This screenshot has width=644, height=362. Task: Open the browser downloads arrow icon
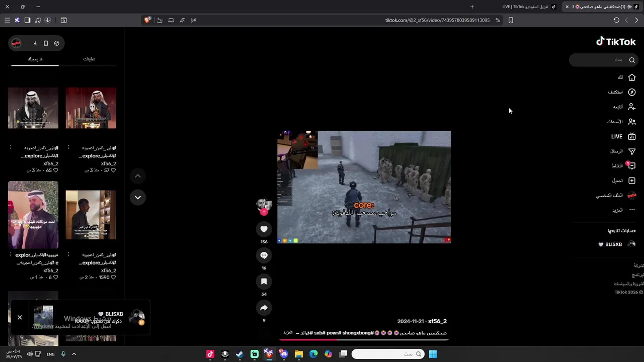coord(47,20)
